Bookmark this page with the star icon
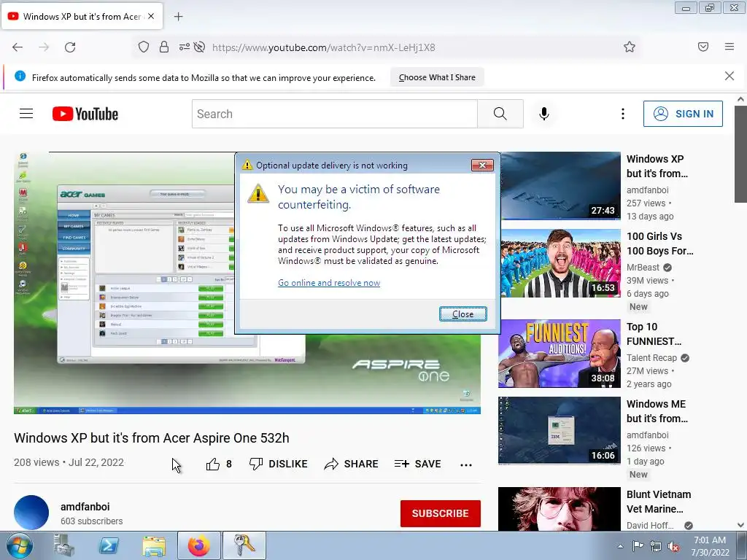This screenshot has width=747, height=560. tap(630, 47)
